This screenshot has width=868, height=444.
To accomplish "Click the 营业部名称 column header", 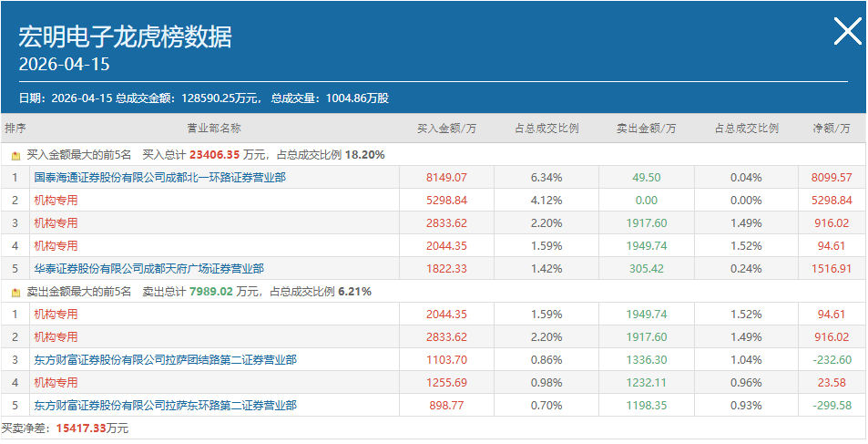I will click(x=214, y=129).
